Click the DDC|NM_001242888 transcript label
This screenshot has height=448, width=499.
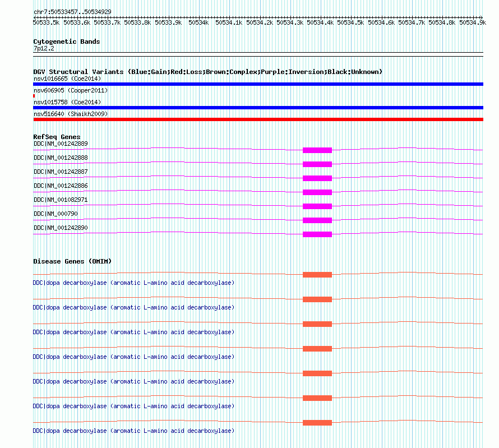[61, 158]
